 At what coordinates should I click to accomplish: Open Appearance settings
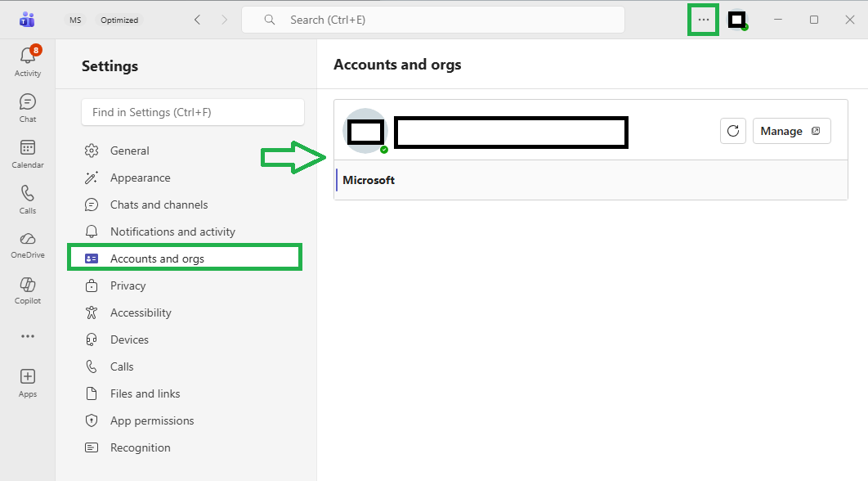(140, 178)
